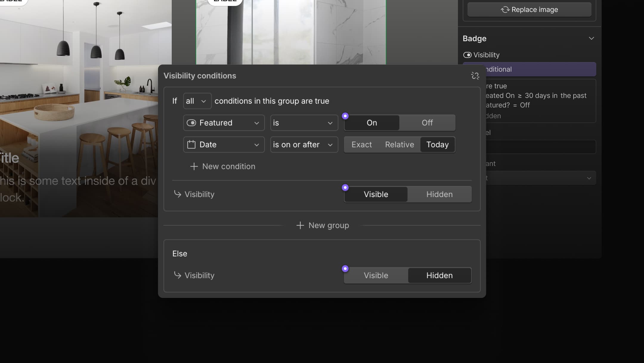Select the Exact date option
The height and width of the screenshot is (363, 644).
pos(361,145)
